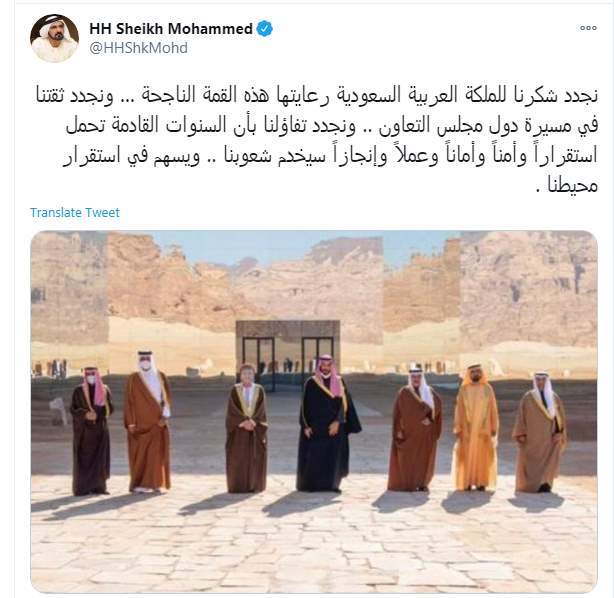
Task: Select the Arabic line starting with استقراراً
Action: [x=330, y=155]
